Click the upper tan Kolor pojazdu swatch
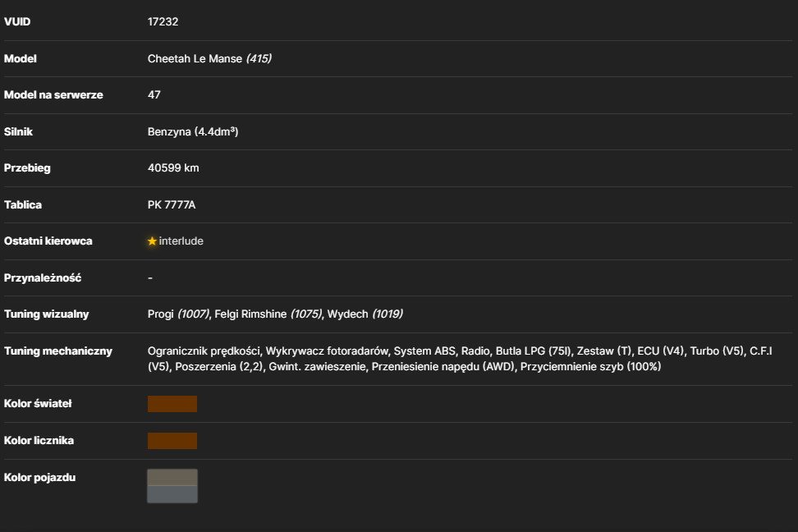The image size is (798, 532). pos(172,478)
